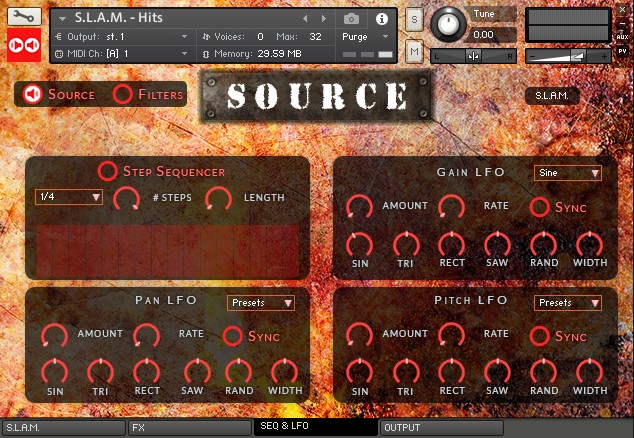The width and height of the screenshot is (634, 438).
Task: Switch to the S.L.A.M. bottom tab
Action: click(x=64, y=427)
